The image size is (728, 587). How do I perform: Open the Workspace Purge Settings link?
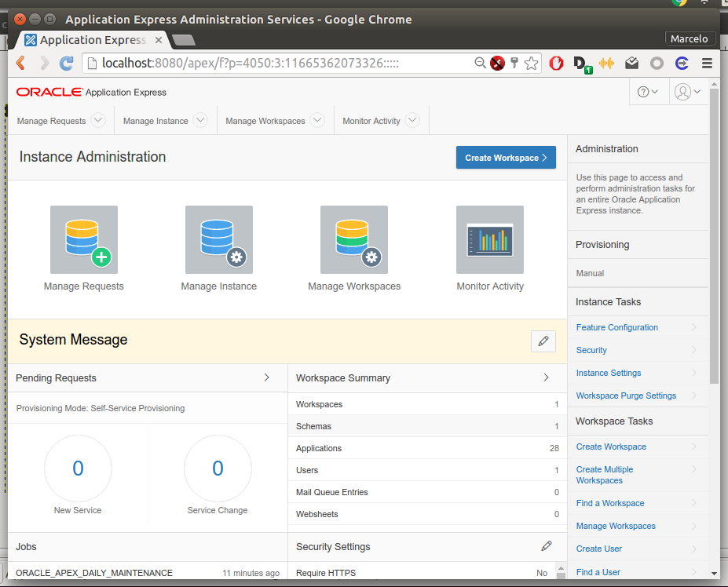click(x=626, y=396)
